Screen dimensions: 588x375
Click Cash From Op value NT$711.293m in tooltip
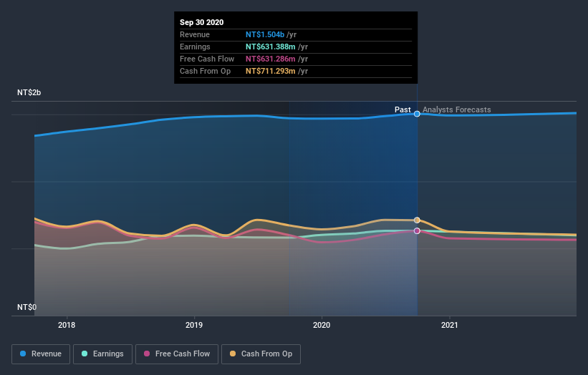tap(271, 71)
